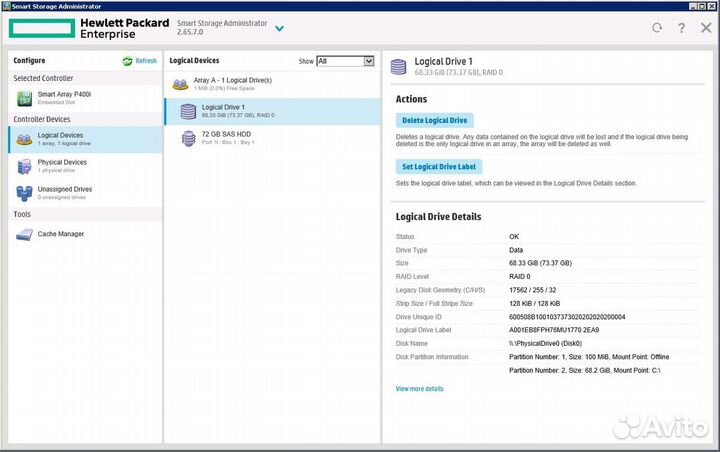Click the green Refresh icon in Configure
The image size is (720, 452).
point(127,61)
